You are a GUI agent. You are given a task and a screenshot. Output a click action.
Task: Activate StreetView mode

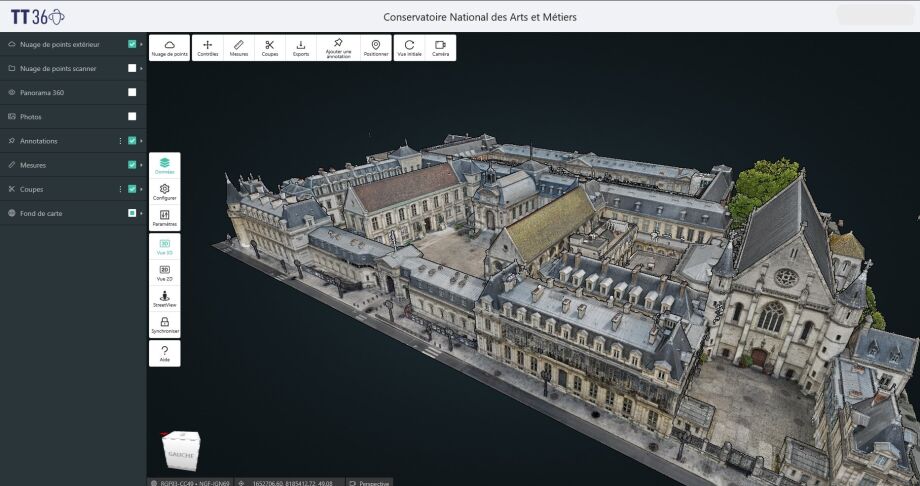(164, 298)
